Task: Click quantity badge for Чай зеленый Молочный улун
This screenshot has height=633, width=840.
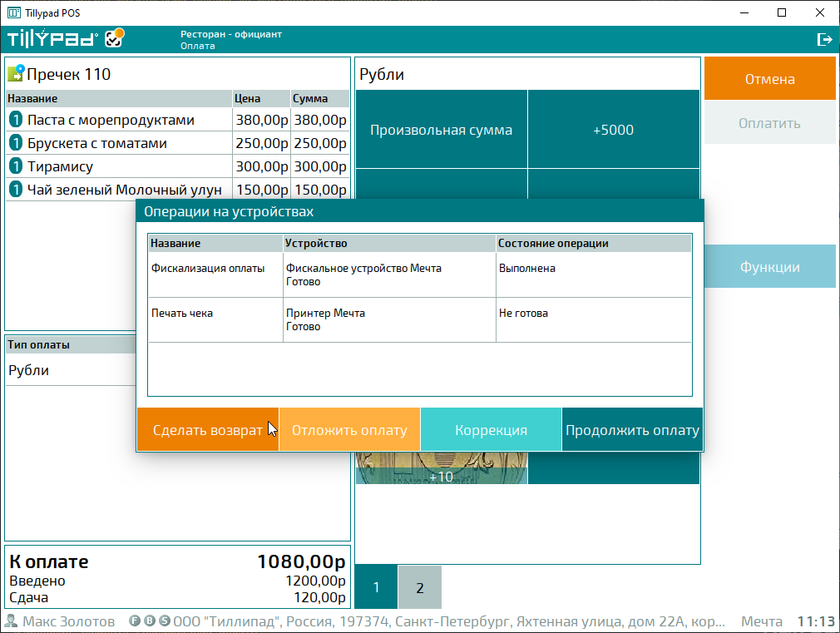Action: pyautogui.click(x=15, y=190)
